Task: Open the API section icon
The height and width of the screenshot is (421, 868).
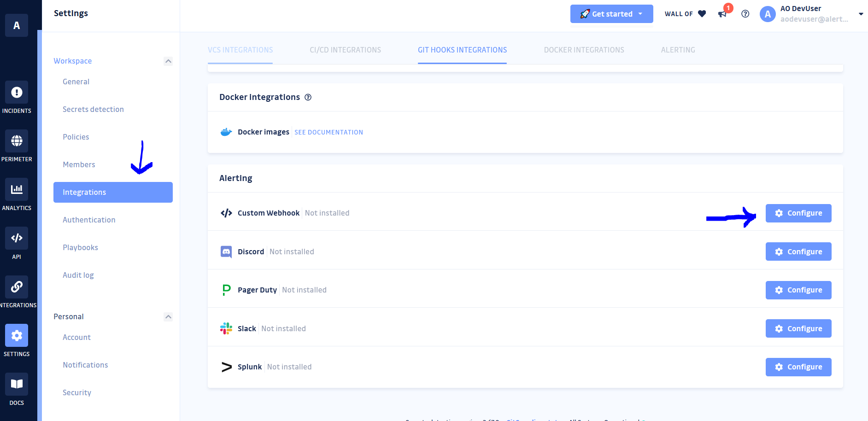Action: point(17,238)
